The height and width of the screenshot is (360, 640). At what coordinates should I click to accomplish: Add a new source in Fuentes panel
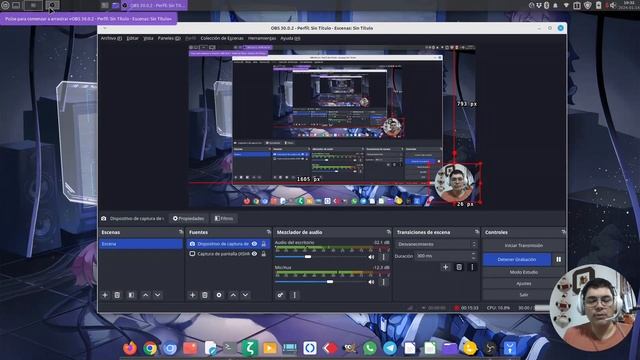tap(193, 295)
